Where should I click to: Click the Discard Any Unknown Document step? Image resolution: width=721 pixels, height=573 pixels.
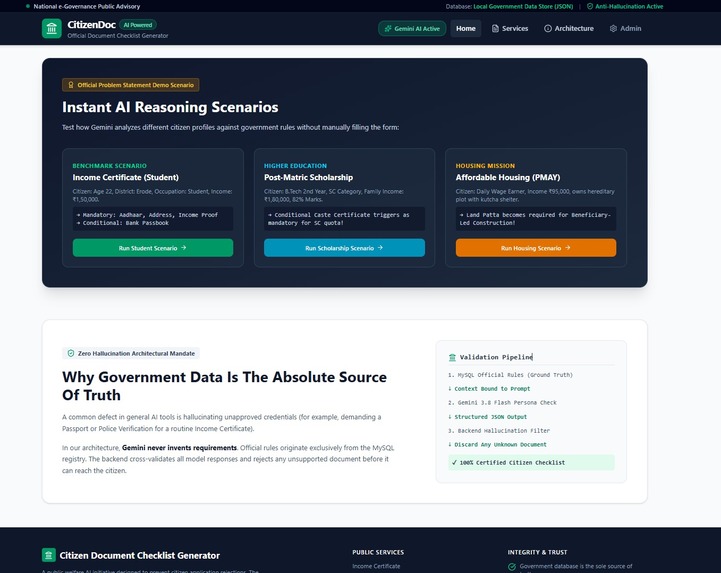[497, 445]
